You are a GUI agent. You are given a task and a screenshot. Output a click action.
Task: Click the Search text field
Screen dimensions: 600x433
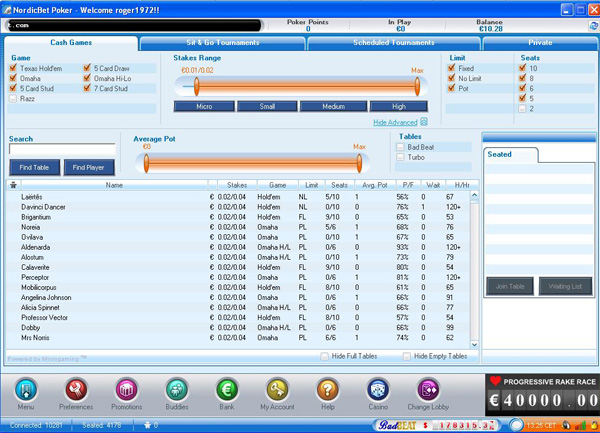pos(62,149)
